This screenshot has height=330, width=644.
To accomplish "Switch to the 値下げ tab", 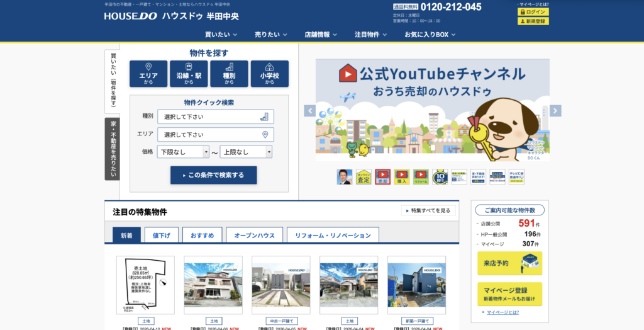I will coord(162,236).
